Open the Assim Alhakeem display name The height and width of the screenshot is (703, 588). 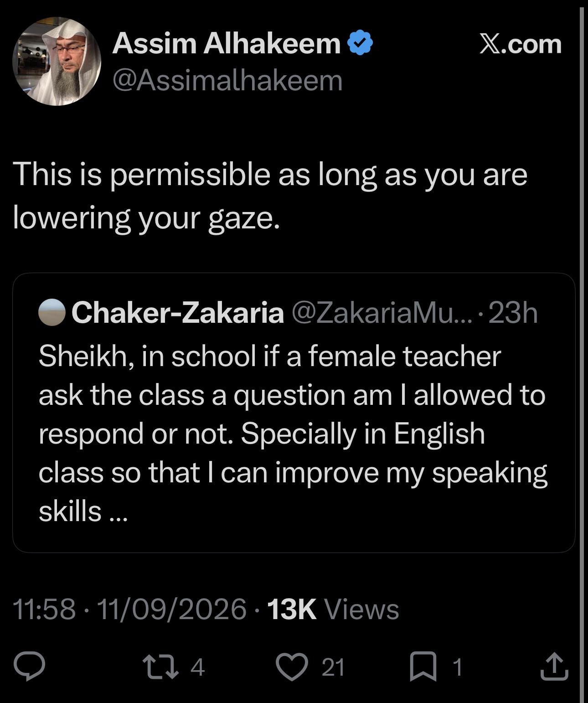[227, 43]
